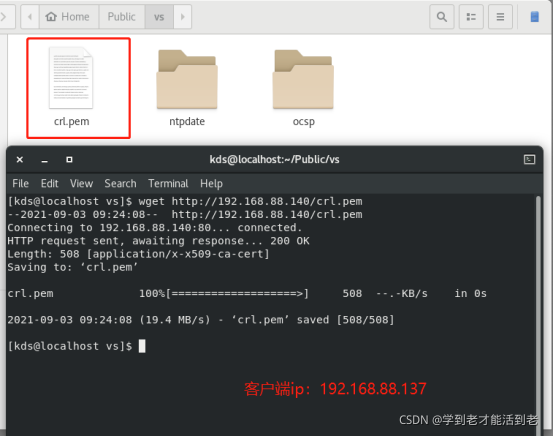Click the search icon in file manager
Image resolution: width=554 pixels, height=436 pixels.
tap(442, 17)
